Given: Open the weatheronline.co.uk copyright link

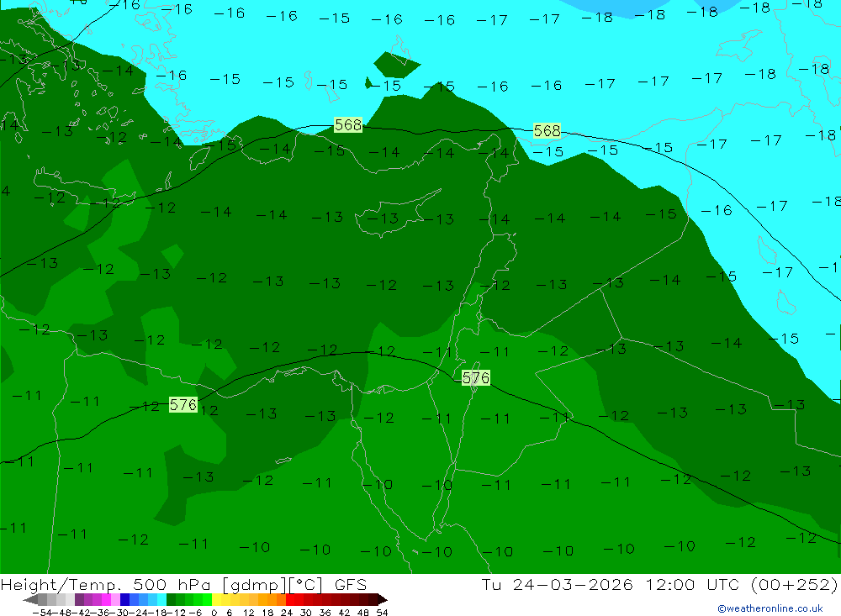Looking at the screenshot, I should (x=770, y=608).
